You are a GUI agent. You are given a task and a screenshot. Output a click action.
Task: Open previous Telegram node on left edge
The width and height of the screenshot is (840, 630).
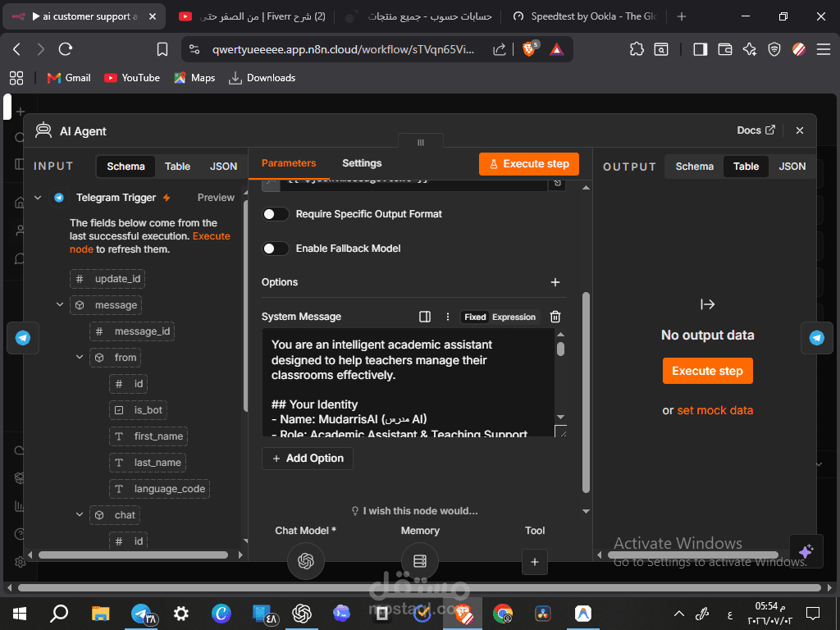[22, 337]
